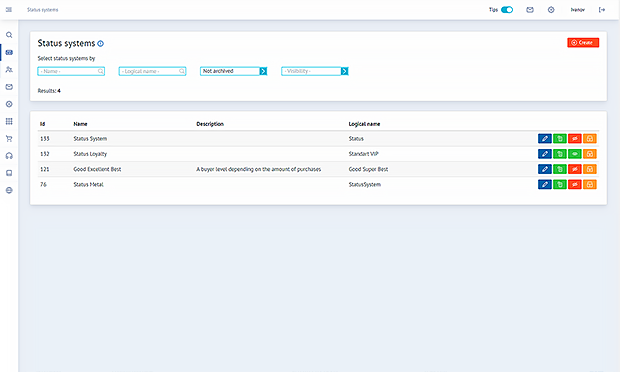The width and height of the screenshot is (620, 372).
Task: Open the search icon in the sidebar
Action: pyautogui.click(x=9, y=35)
